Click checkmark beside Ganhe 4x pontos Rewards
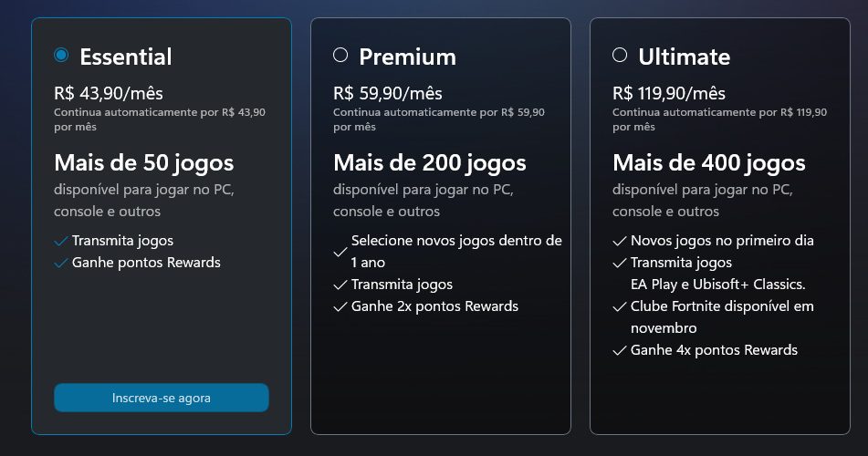Viewport: 868px width, 456px height. point(620,350)
